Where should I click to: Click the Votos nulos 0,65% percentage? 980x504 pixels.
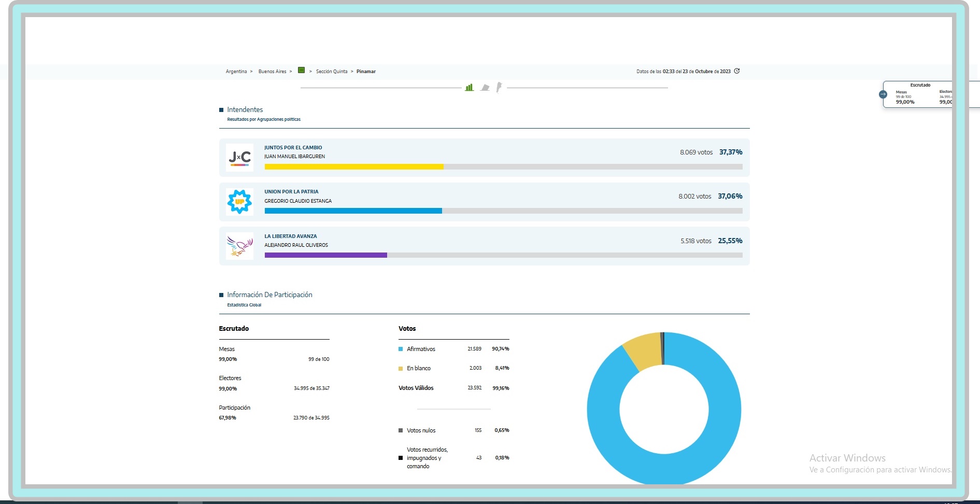[502, 430]
